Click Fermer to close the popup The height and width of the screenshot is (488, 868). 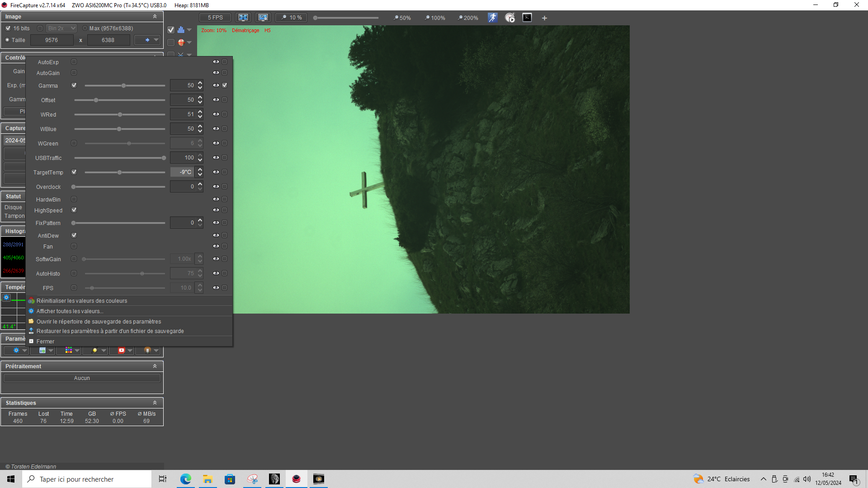point(45,342)
